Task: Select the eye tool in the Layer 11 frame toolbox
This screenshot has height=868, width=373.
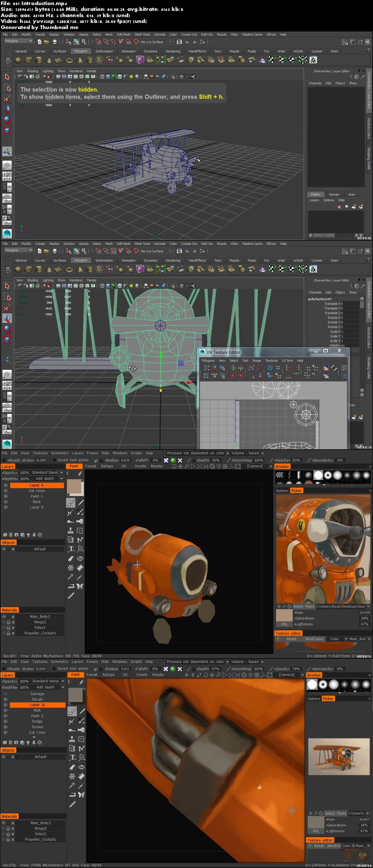Action: tap(82, 767)
